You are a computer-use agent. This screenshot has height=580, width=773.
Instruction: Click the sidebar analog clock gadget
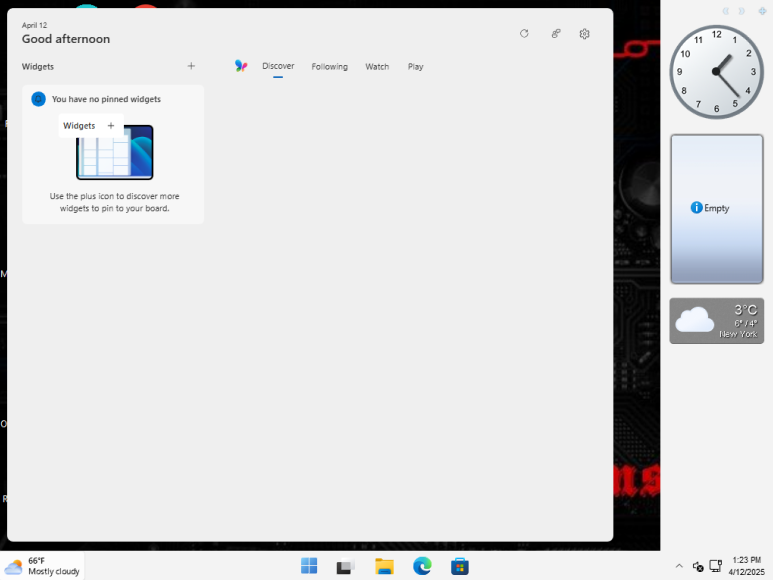pyautogui.click(x=716, y=72)
